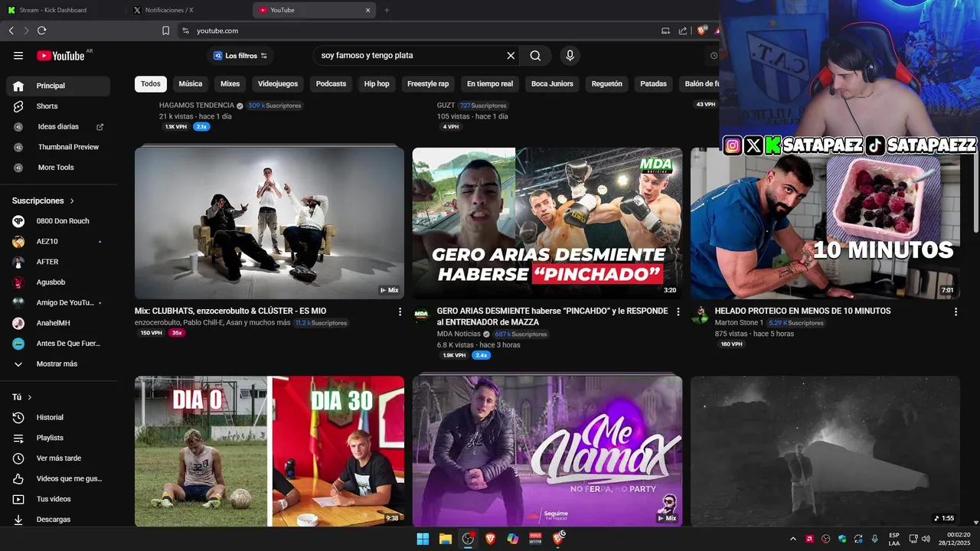980x551 pixels.
Task: Select the Música filter chip
Action: (191, 83)
